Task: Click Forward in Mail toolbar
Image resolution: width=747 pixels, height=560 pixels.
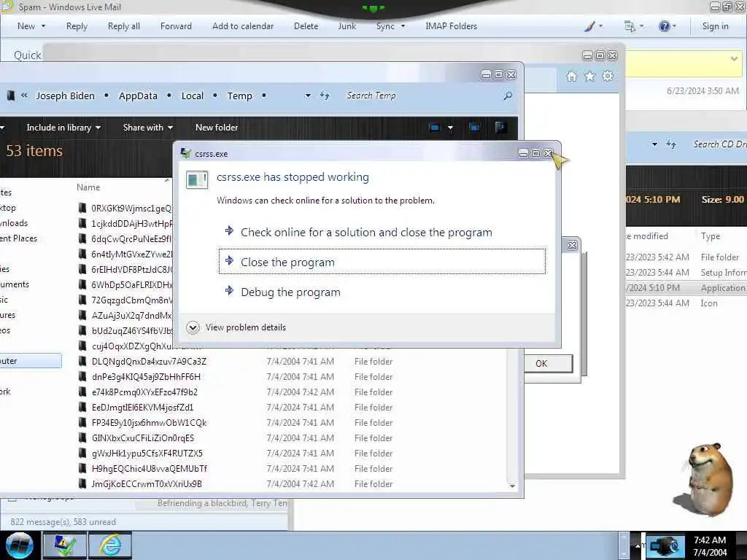Action: (176, 26)
